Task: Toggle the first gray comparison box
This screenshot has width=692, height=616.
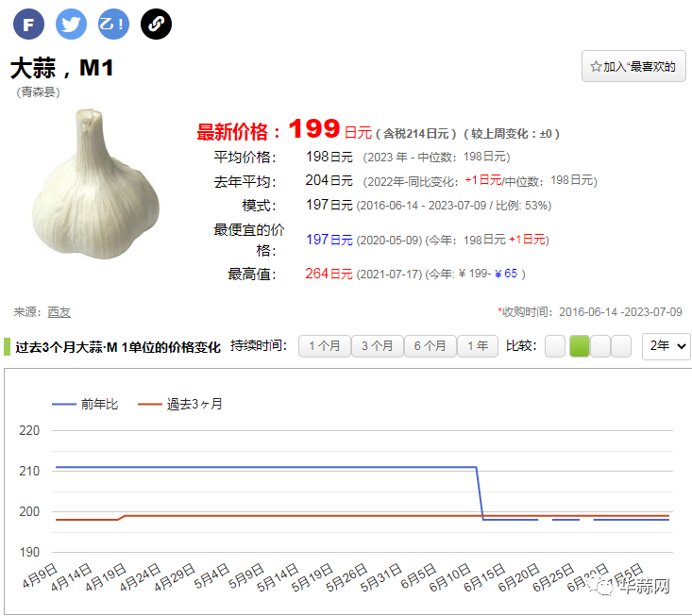Action: 555,346
